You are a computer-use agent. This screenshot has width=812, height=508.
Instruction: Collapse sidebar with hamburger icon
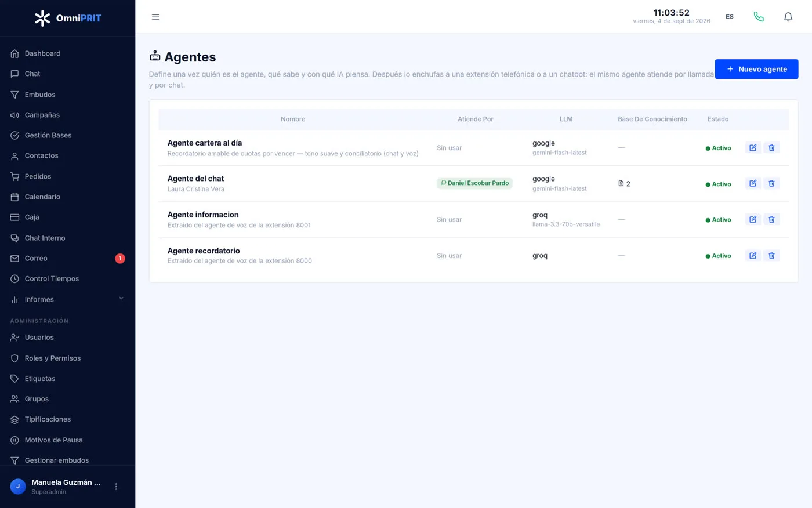(155, 17)
